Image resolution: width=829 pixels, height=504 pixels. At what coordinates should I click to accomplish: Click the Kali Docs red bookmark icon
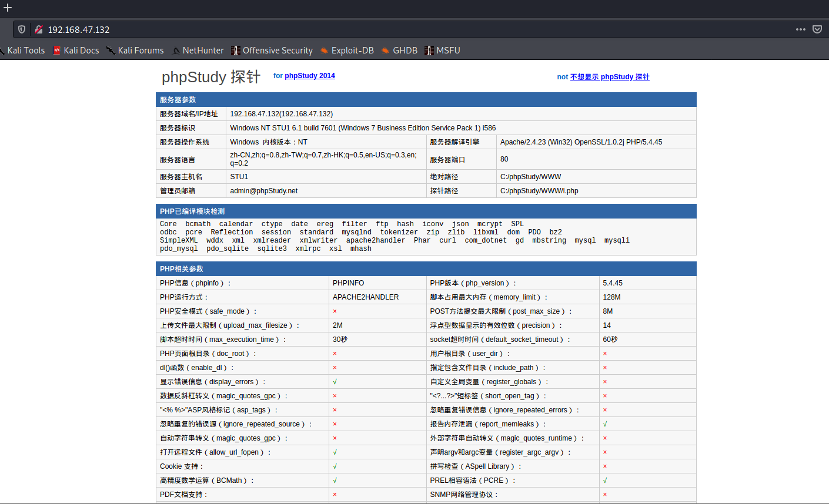pyautogui.click(x=57, y=51)
